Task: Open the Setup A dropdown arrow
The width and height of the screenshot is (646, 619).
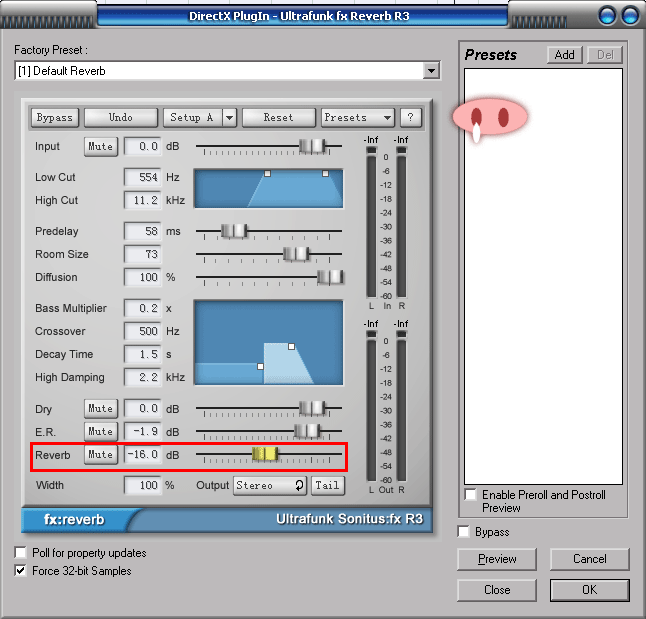Action: (229, 117)
